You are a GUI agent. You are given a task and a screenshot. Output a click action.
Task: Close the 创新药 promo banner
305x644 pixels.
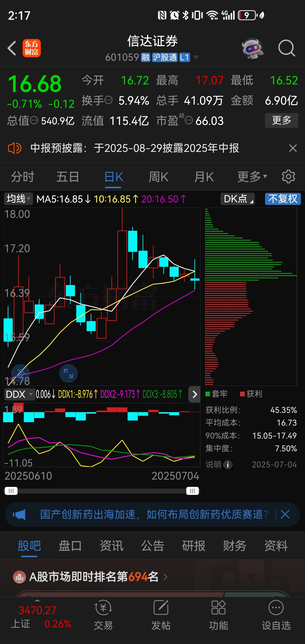point(285,514)
